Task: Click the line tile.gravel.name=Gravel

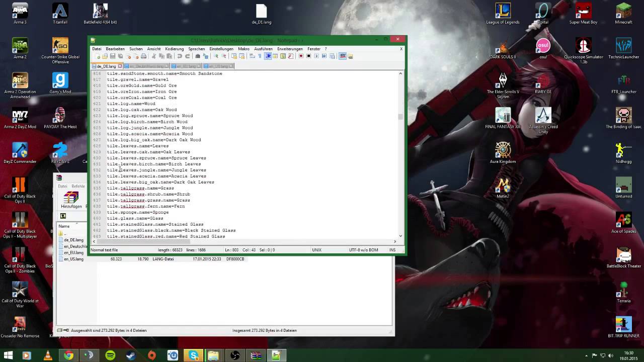Action: (x=138, y=79)
